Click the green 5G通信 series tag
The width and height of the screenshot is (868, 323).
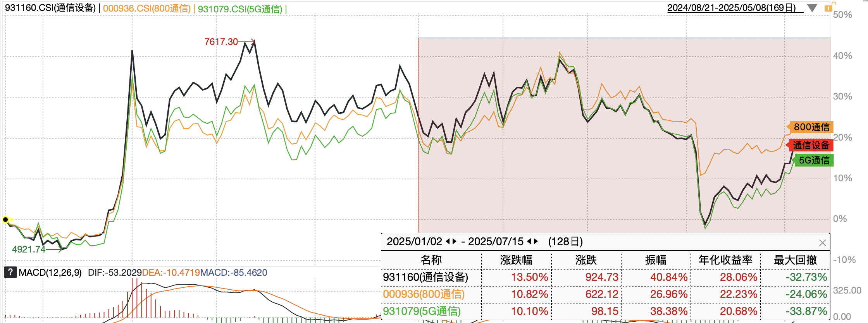[813, 160]
